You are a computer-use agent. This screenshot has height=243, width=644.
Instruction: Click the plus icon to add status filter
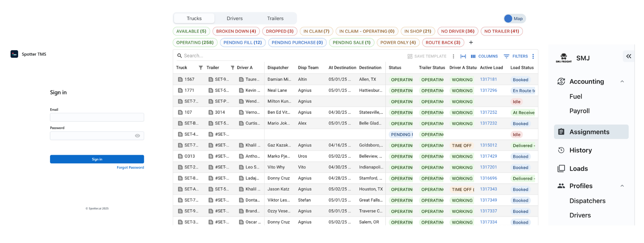coord(471,43)
